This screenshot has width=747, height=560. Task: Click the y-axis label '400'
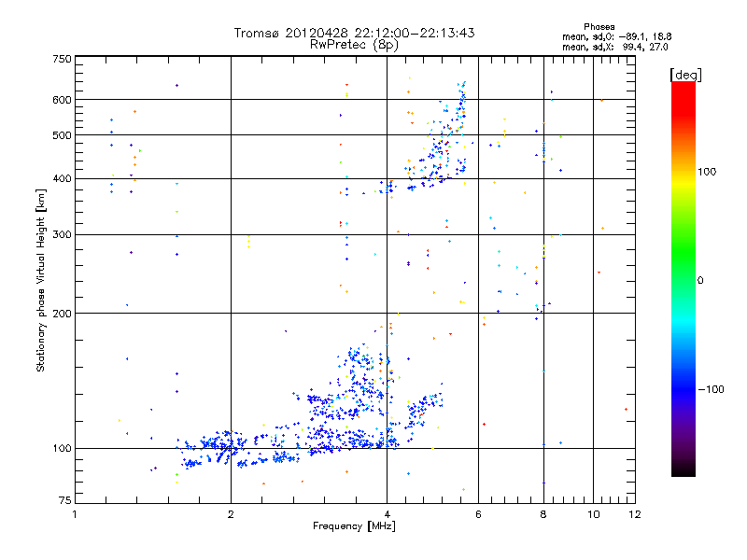[x=63, y=179]
